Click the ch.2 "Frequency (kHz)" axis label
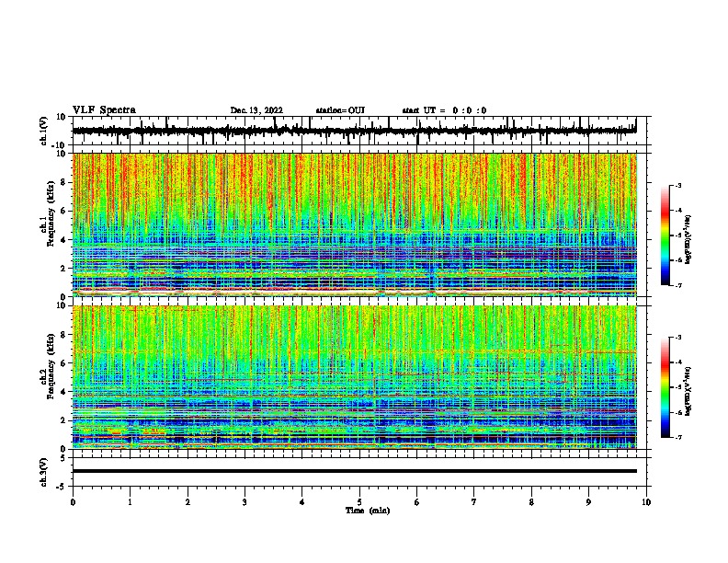Viewport: 728px width, 563px height. pos(51,366)
